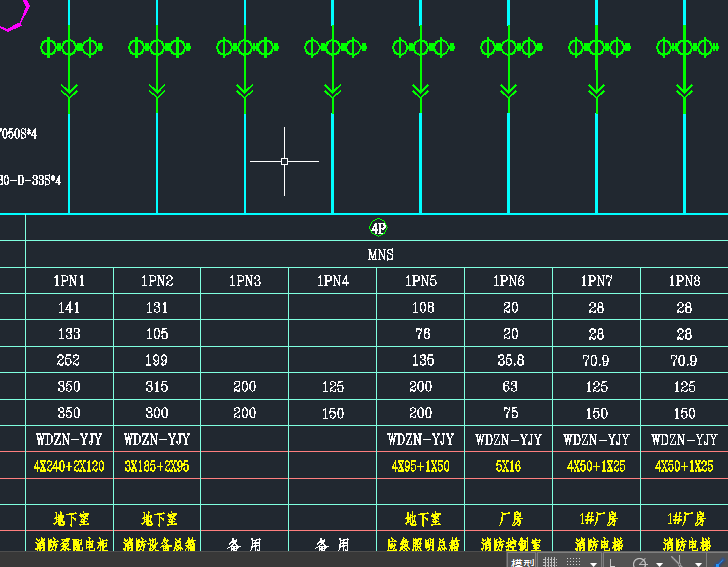Screen dimensions: 728x567
Task: Toggle the ortho mode icon
Action: coord(613,562)
